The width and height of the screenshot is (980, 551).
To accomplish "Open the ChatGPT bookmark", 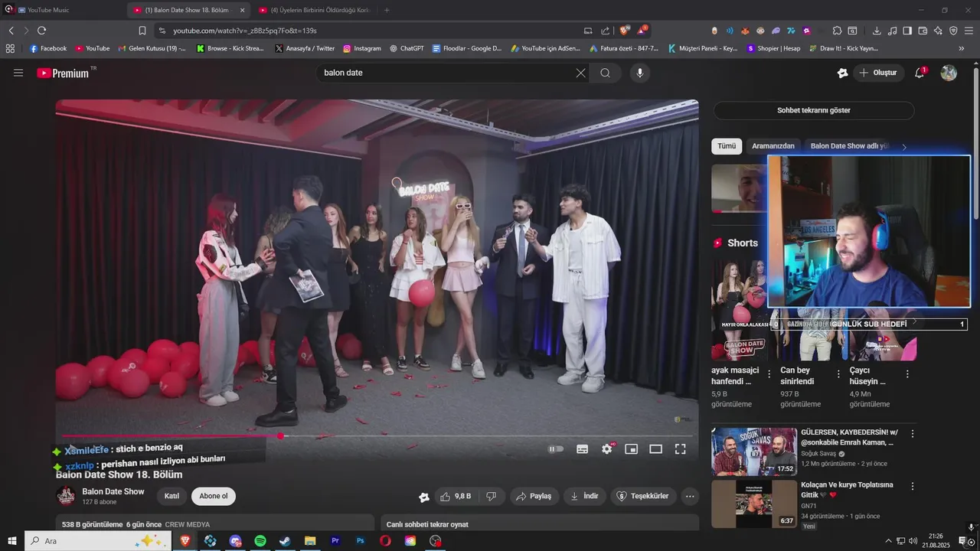I will pos(407,48).
